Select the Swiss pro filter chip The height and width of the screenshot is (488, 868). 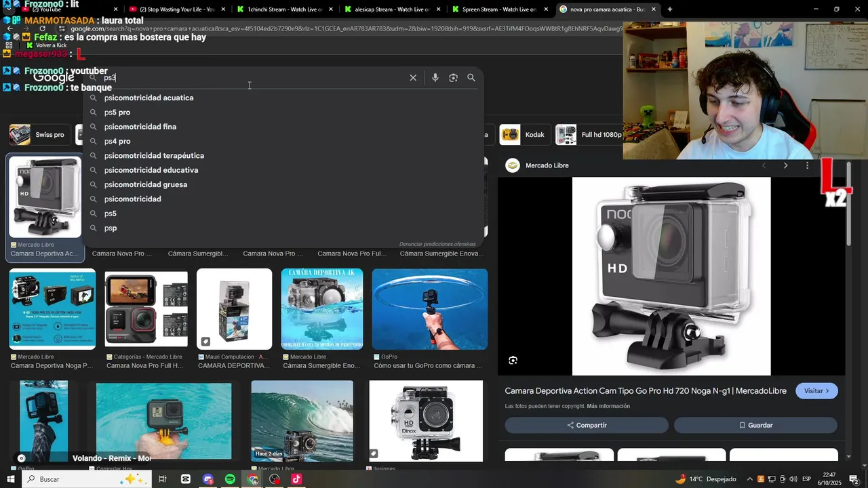(x=39, y=135)
